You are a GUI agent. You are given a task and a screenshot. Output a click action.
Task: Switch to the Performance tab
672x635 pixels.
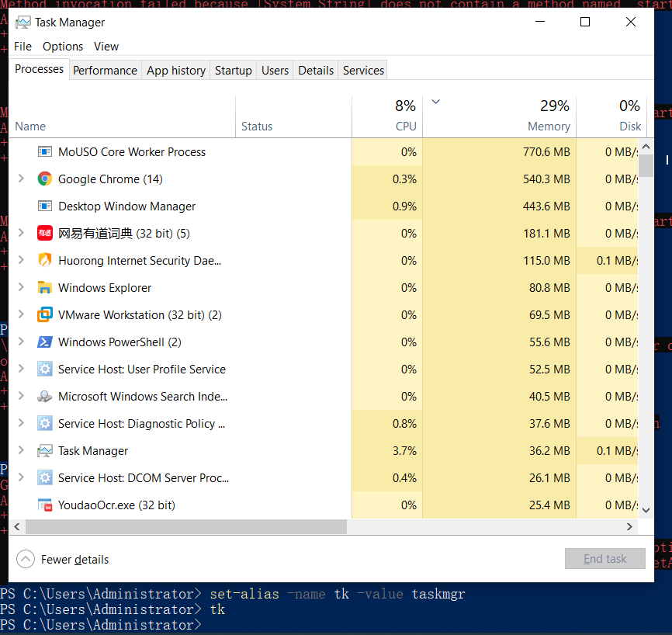click(105, 70)
